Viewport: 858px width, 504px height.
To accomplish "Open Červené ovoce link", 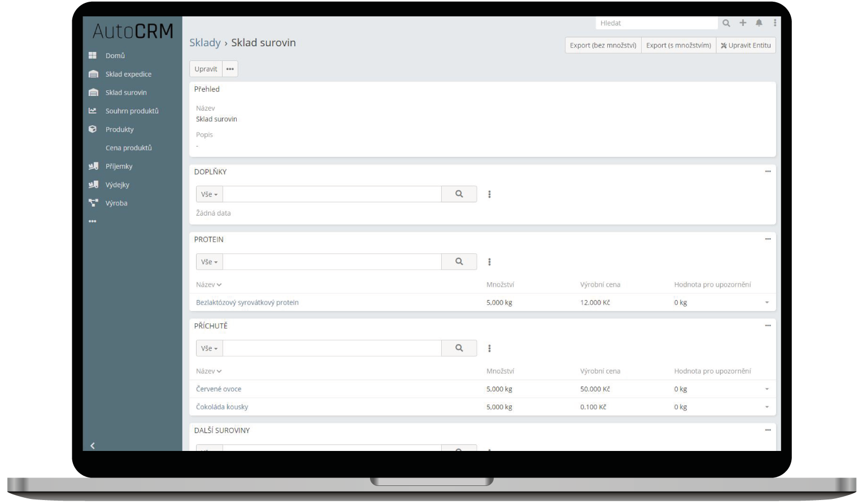I will 219,389.
